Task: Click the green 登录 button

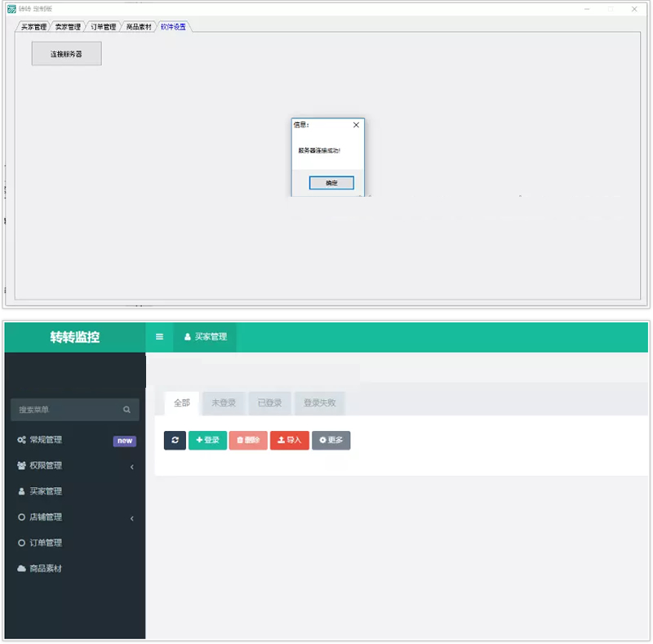Action: (x=207, y=440)
